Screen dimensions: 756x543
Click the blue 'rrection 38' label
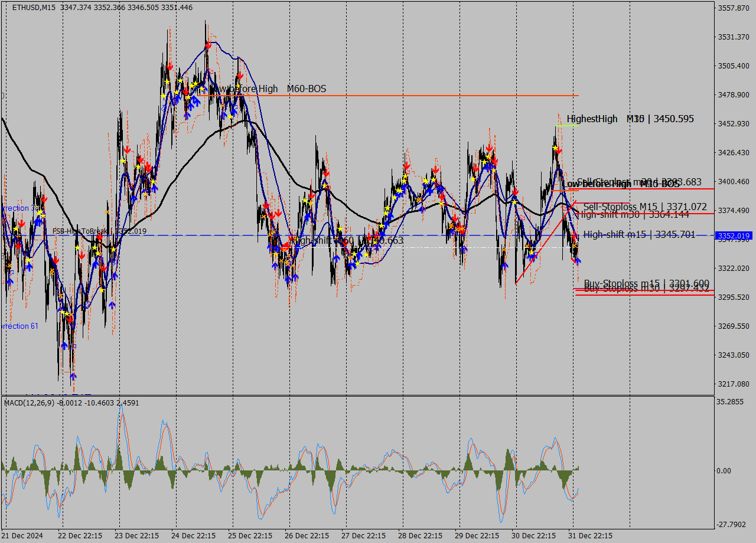20,208
